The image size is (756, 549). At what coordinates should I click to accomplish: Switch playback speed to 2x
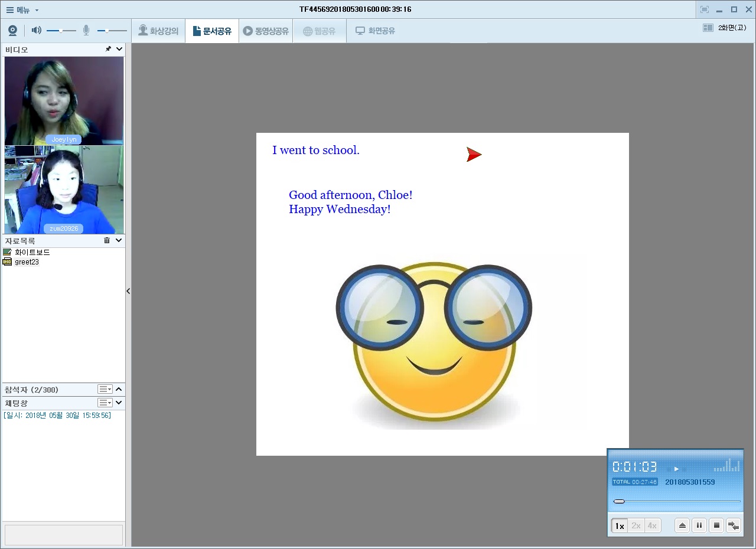(x=636, y=525)
